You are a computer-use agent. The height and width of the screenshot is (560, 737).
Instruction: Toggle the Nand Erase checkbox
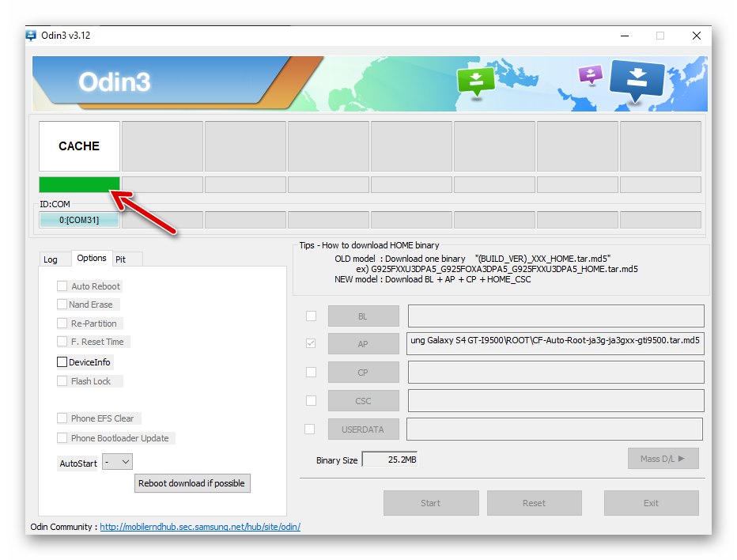tap(62, 305)
